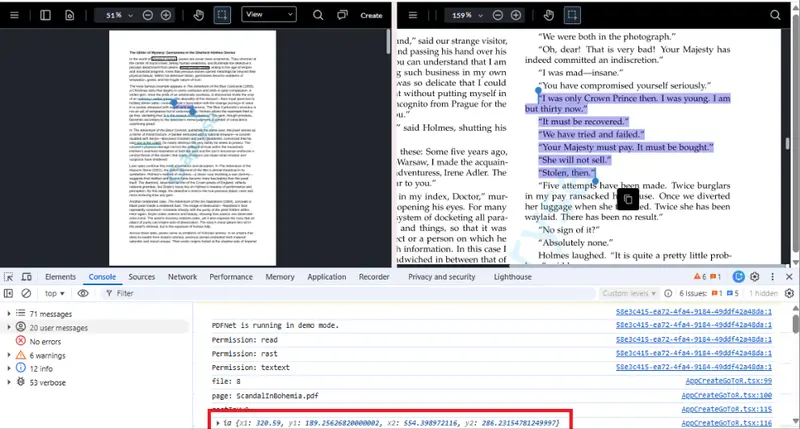Screen dimensions: 800x429
Task: Select the pan hand tool in left viewer
Action: pyautogui.click(x=198, y=15)
